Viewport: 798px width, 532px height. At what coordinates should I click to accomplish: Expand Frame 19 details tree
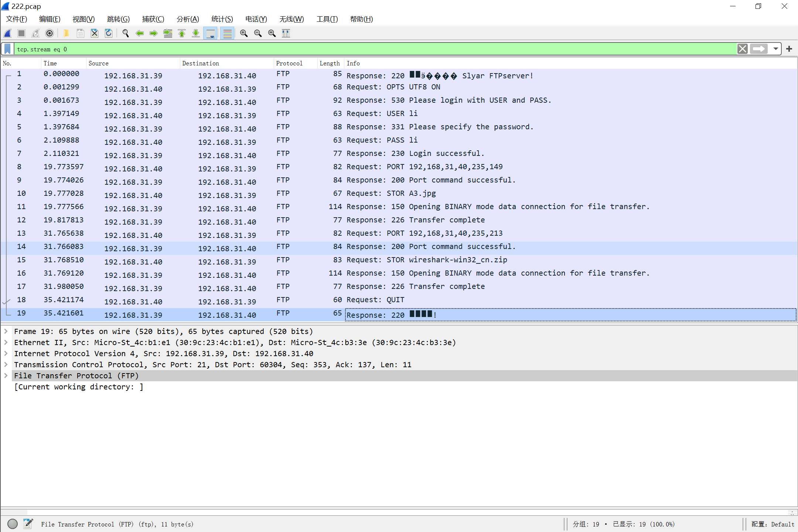point(6,331)
